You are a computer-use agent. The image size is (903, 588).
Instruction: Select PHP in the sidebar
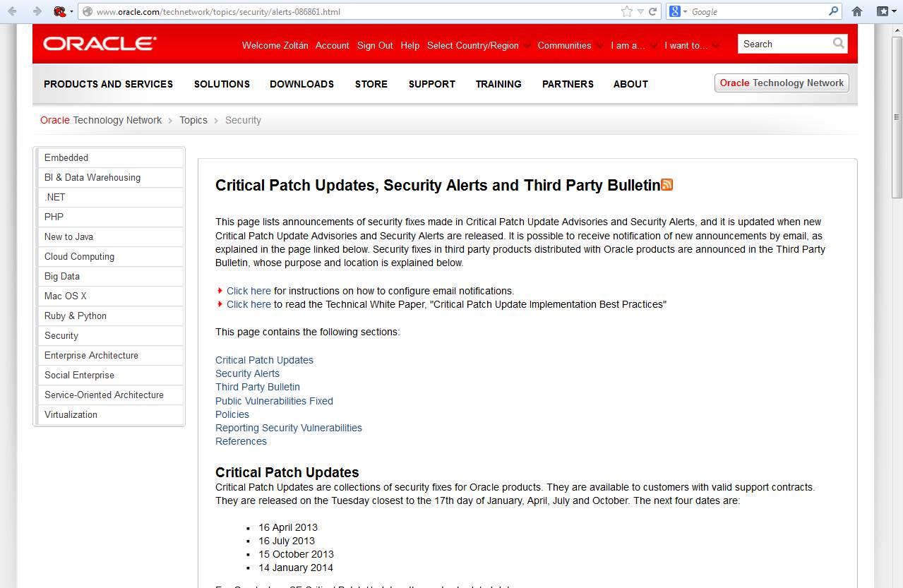(x=109, y=217)
